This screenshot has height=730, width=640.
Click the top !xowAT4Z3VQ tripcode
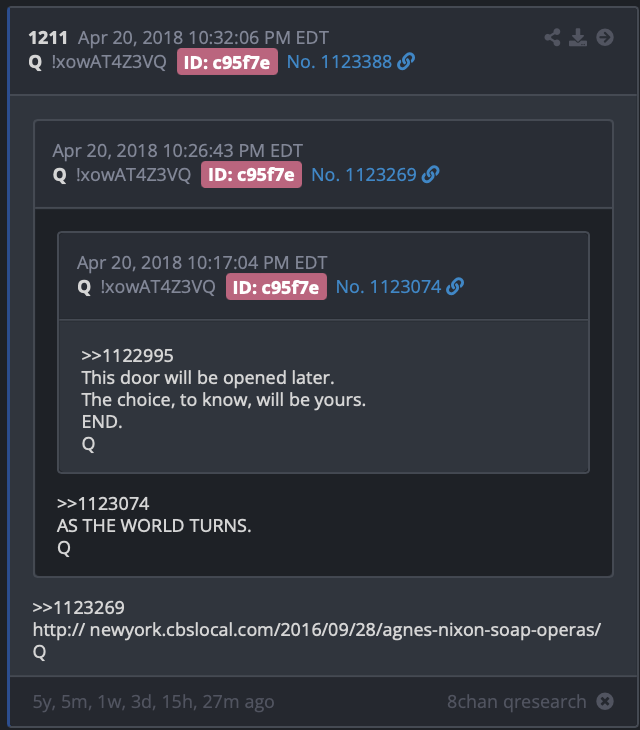(x=109, y=61)
